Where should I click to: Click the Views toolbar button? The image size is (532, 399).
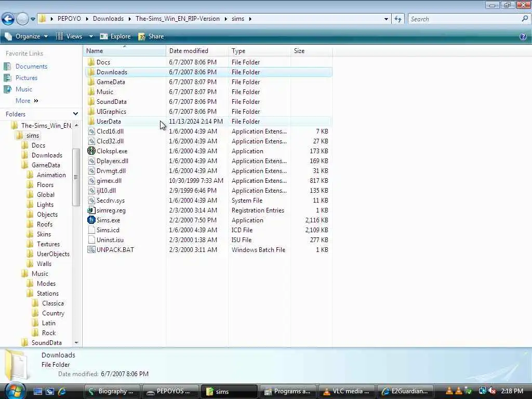[x=69, y=36]
